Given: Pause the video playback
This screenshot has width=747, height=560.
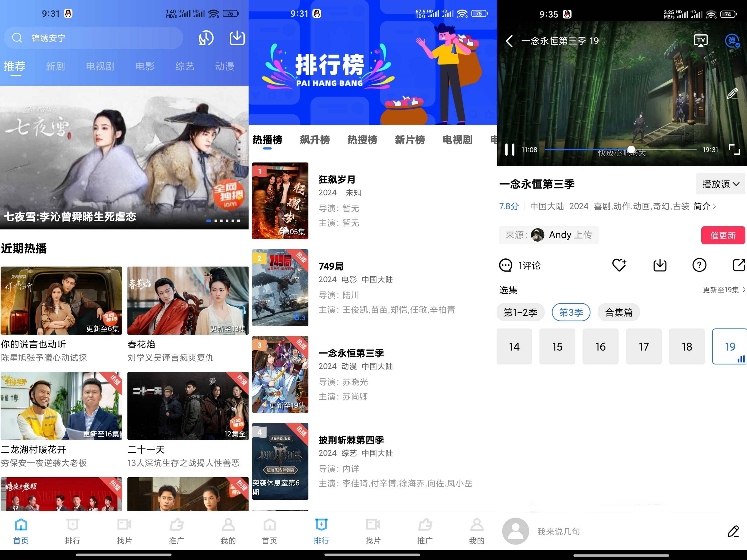Looking at the screenshot, I should [510, 150].
